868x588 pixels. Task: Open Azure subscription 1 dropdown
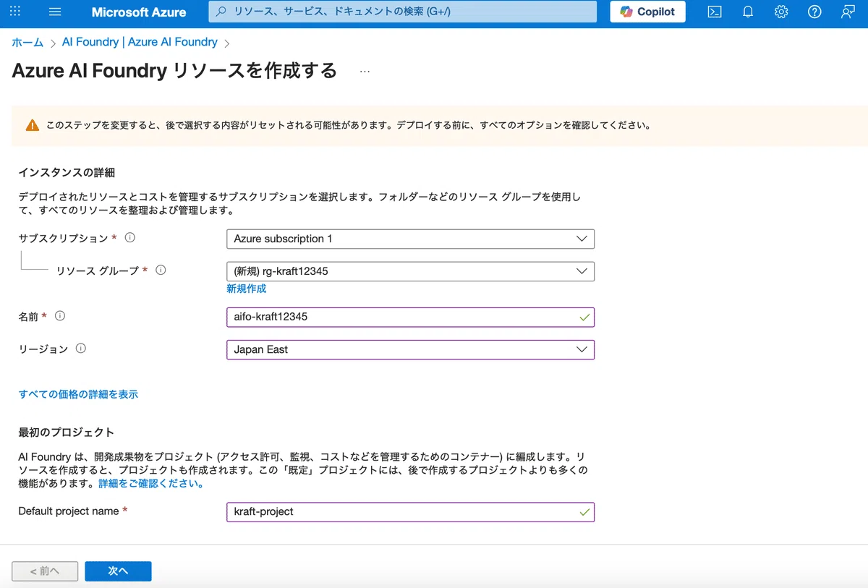[x=410, y=239]
